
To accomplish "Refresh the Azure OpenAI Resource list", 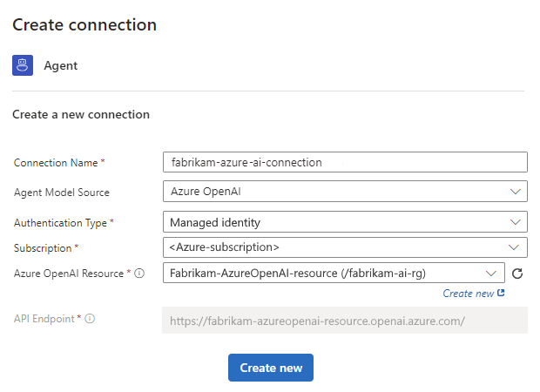I will [x=516, y=274].
